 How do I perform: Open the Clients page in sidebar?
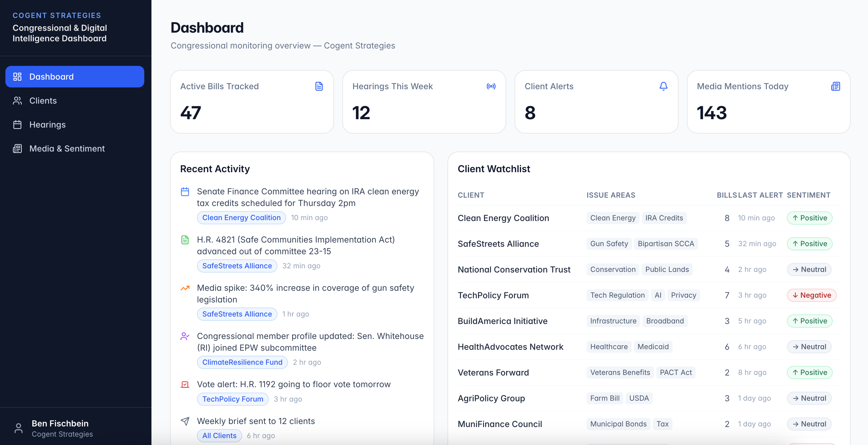[x=43, y=100]
